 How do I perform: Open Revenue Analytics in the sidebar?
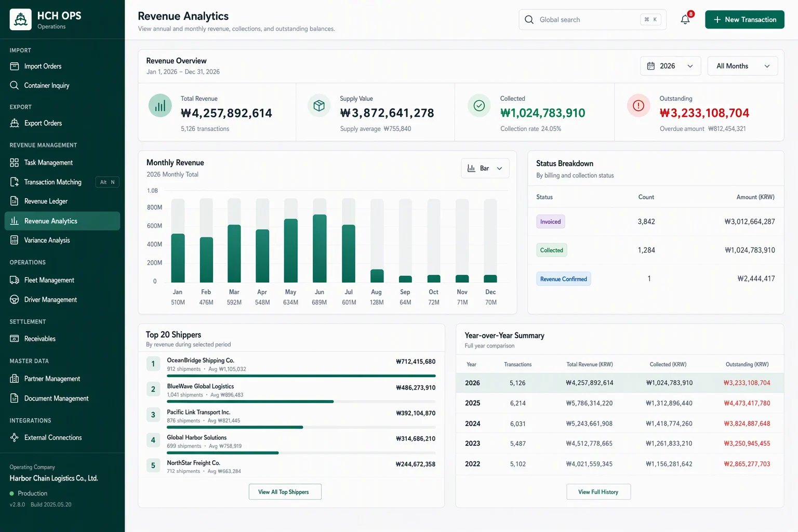point(62,221)
